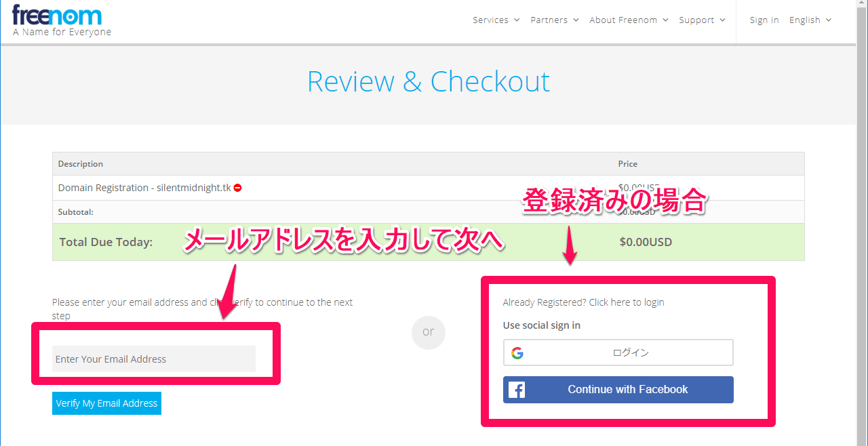Open the About Freenom menu
The height and width of the screenshot is (446, 868).
click(x=629, y=20)
